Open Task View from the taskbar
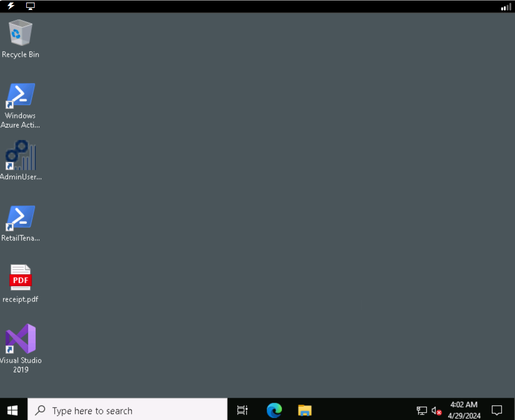The image size is (515, 420). pos(242,410)
